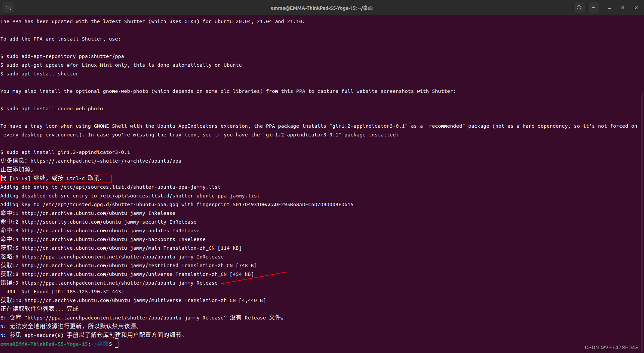
Task: Click the 'sudo apt-get update' command line
Action: tap(121, 65)
